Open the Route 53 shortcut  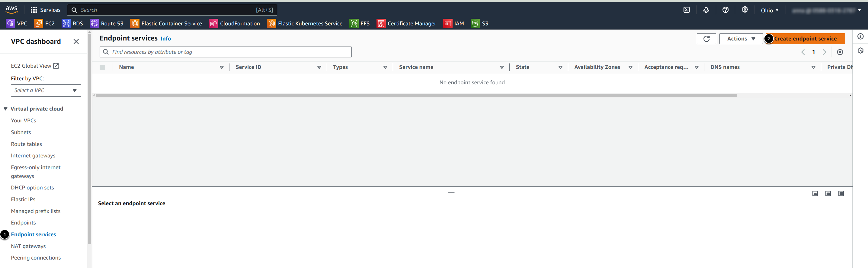point(107,24)
